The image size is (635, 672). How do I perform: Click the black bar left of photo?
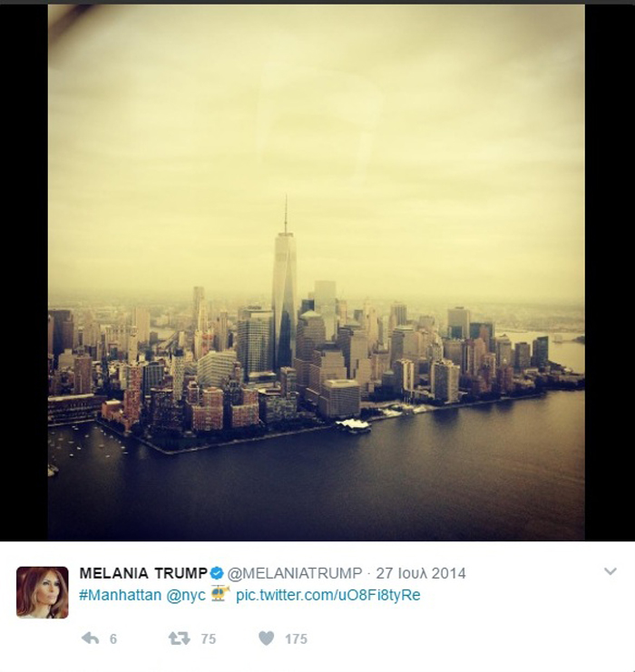(x=24, y=273)
